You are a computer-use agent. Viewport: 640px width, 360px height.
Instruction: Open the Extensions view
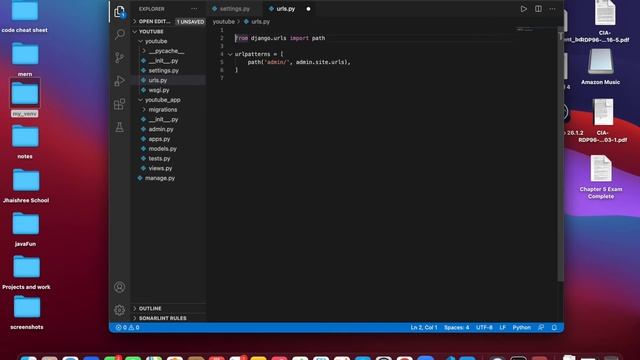click(x=120, y=104)
